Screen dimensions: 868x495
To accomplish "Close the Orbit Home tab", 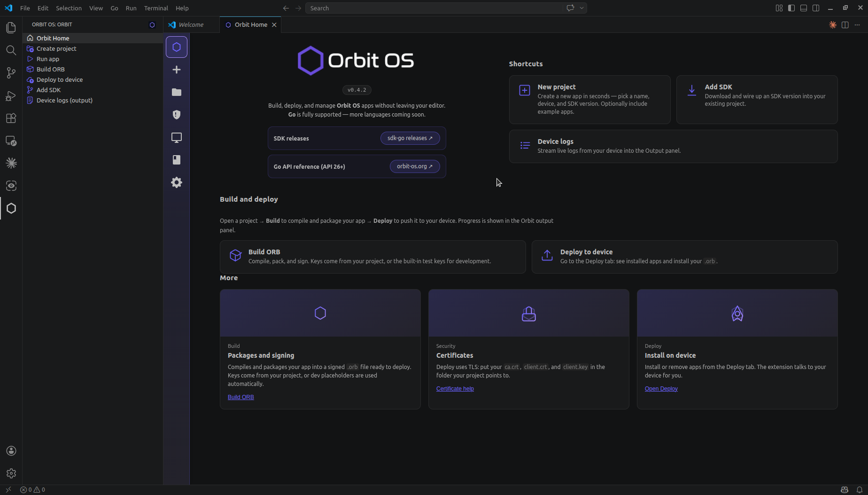I will pyautogui.click(x=274, y=25).
